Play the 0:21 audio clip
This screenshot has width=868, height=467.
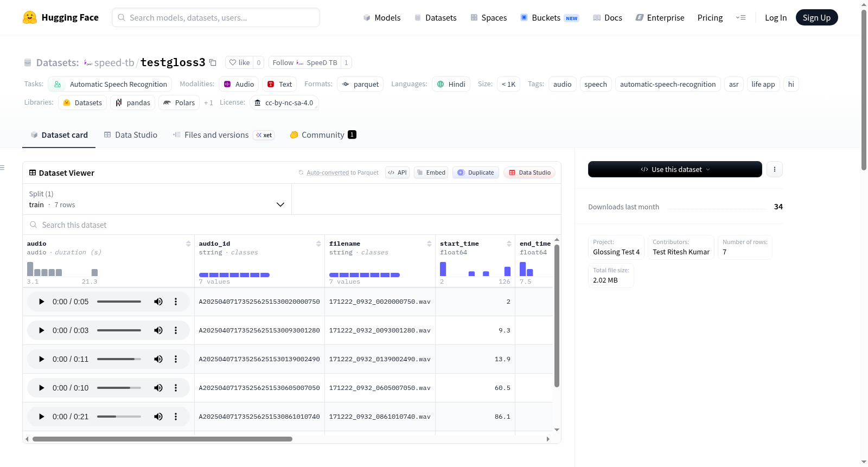[41, 417]
